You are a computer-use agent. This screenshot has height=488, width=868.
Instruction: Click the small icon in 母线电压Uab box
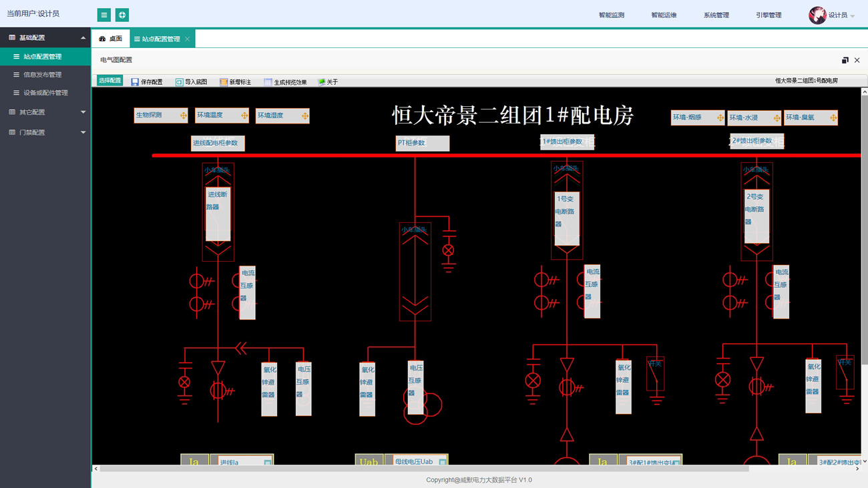tap(442, 462)
